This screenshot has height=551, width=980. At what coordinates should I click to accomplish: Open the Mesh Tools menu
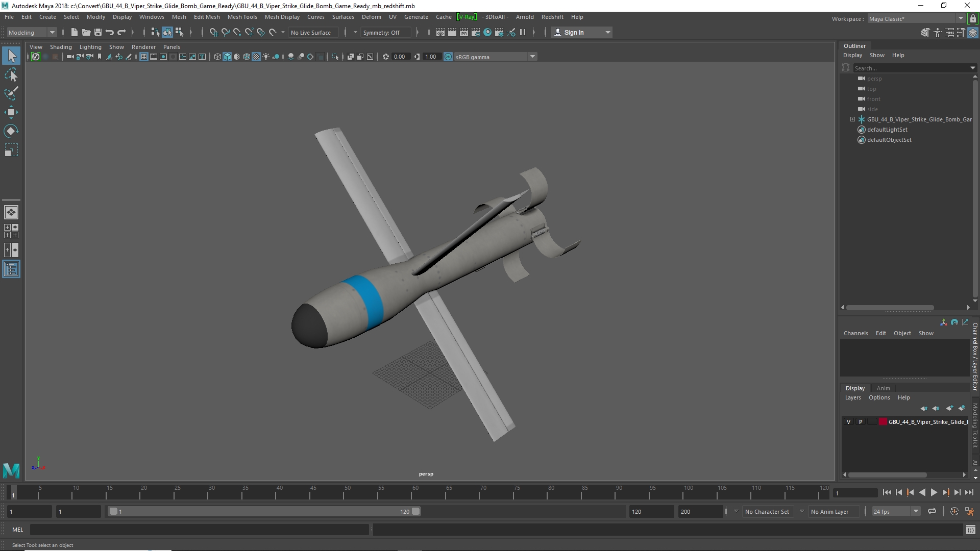pos(242,17)
